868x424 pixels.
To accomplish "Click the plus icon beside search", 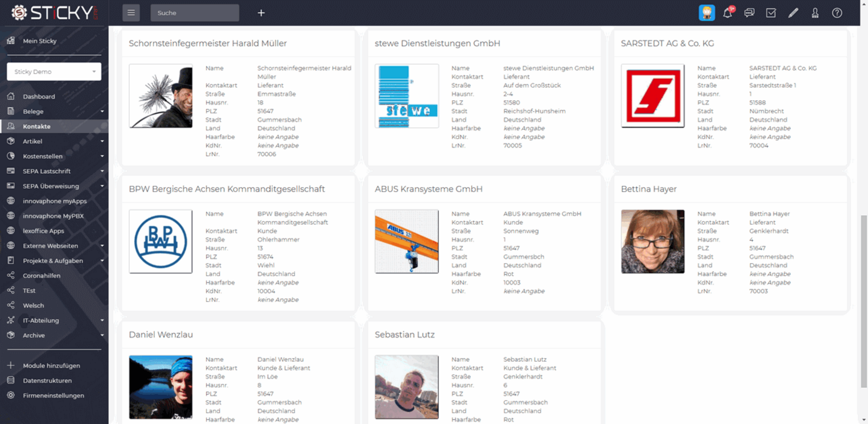I will click(x=261, y=13).
